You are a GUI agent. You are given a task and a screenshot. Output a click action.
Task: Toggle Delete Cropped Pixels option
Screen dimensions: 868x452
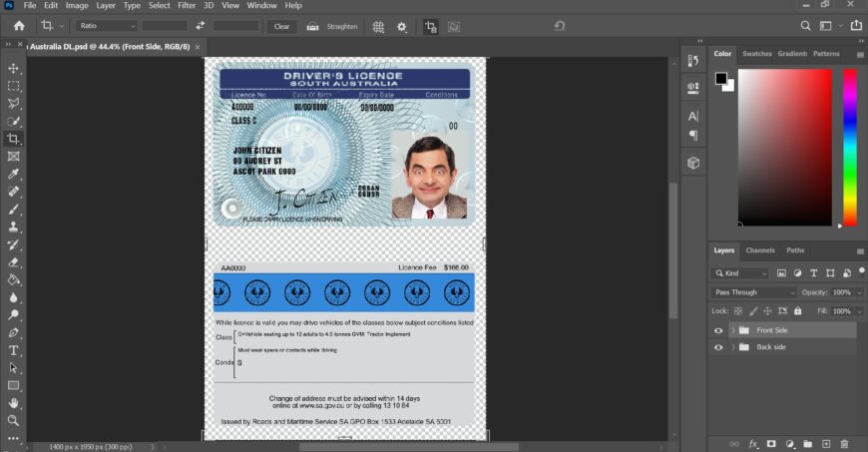click(x=430, y=27)
